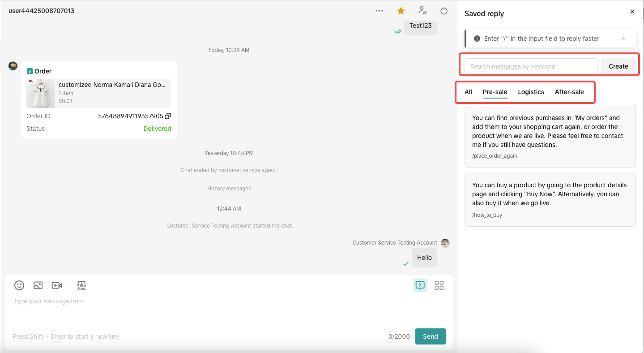Screen dimensions: 644x353
Task: Focus the Search messages by keyword field
Action: tap(531, 66)
